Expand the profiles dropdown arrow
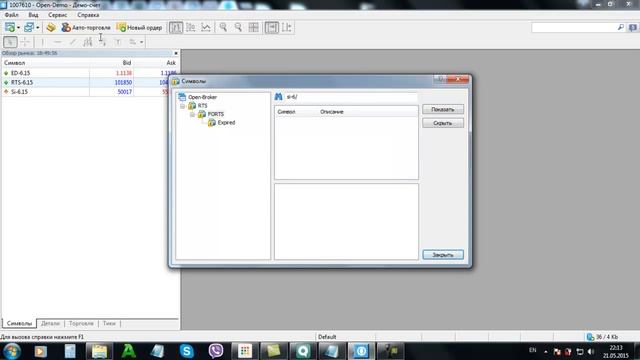 point(38,28)
